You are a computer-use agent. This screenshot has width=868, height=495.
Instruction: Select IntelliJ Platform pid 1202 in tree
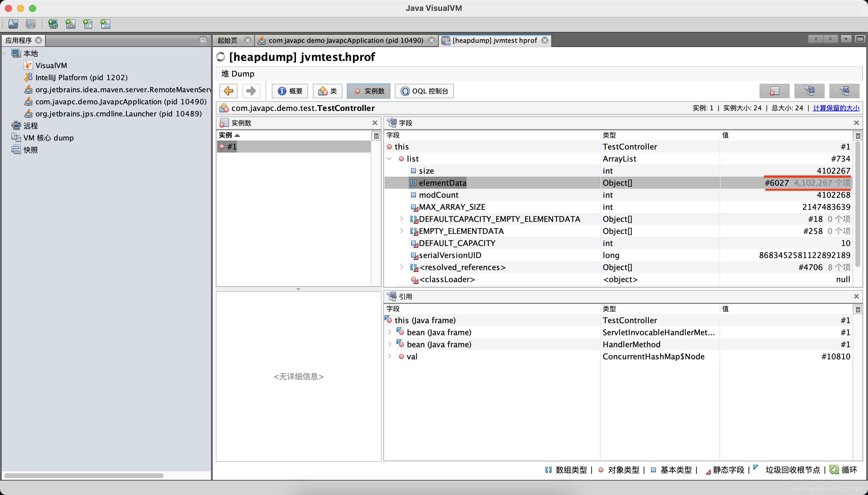[81, 77]
